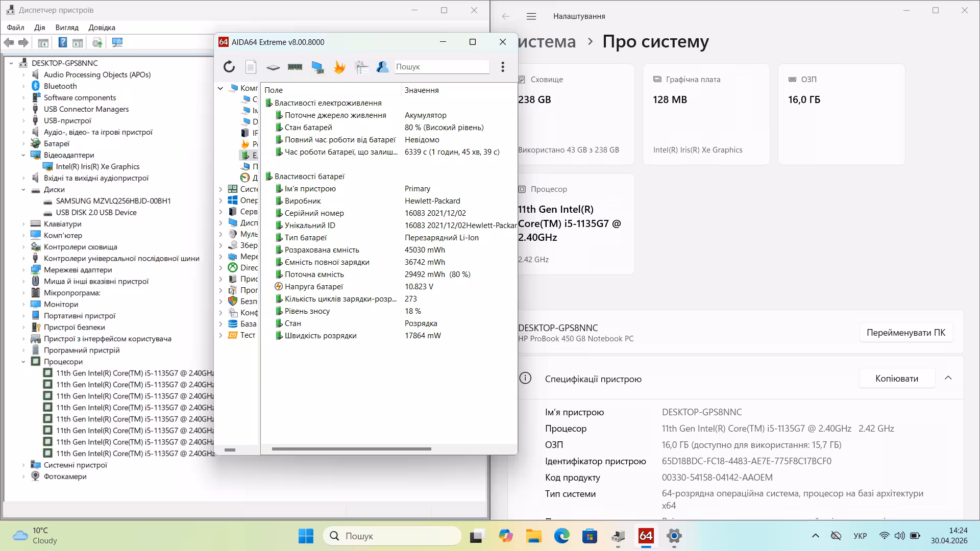
Task: Click the system breadcrumb link before Про систему
Action: tap(546, 41)
